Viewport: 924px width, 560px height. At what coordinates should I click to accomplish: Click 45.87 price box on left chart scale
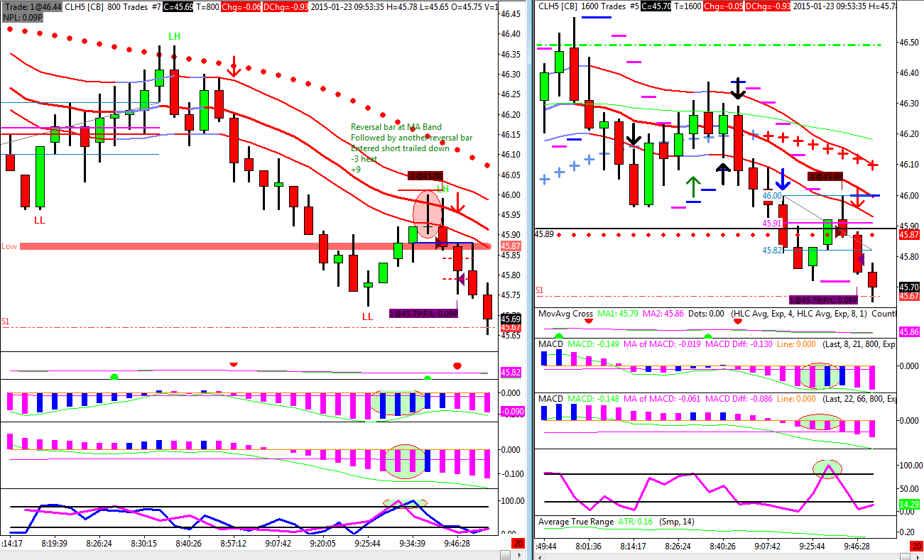[511, 246]
